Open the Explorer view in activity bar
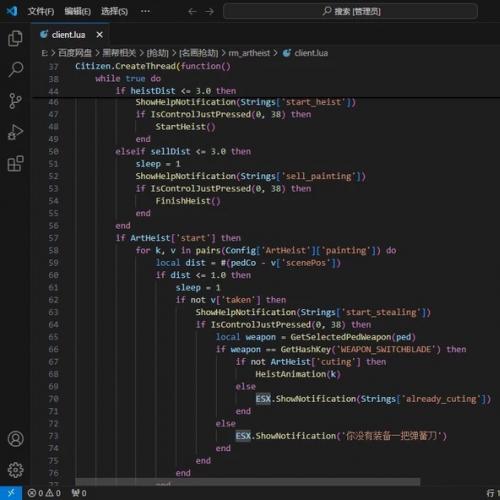 [15, 38]
